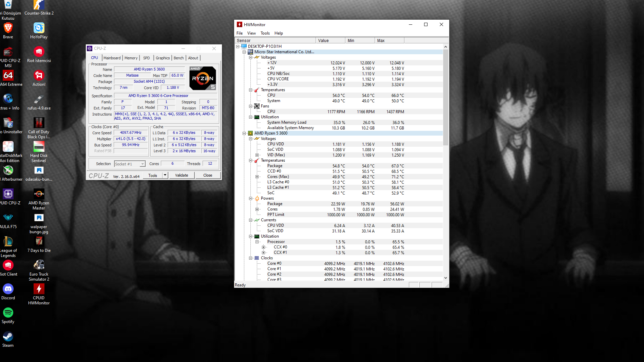Expand the VID (Max) voltage row

[x=257, y=155]
